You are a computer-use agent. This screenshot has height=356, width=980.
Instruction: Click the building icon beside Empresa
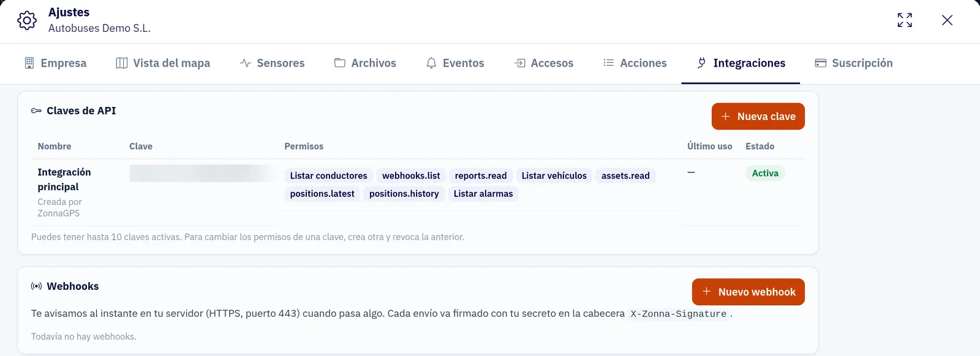[x=29, y=63]
